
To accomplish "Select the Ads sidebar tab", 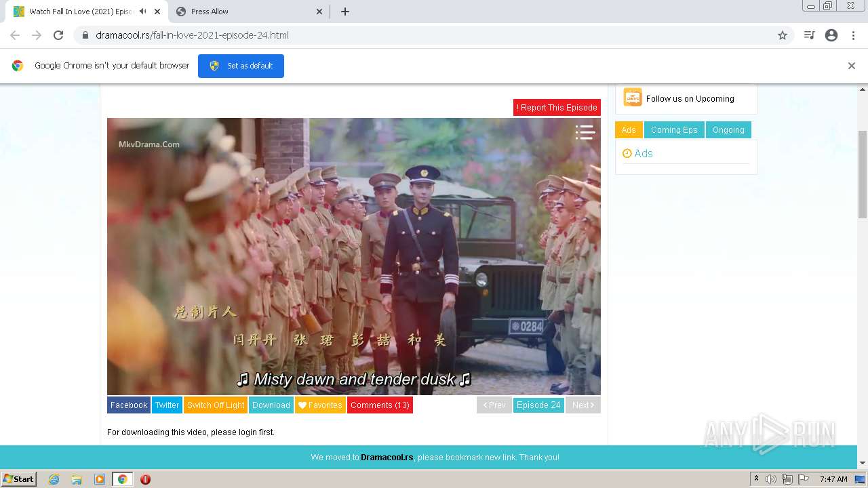I will (x=629, y=130).
